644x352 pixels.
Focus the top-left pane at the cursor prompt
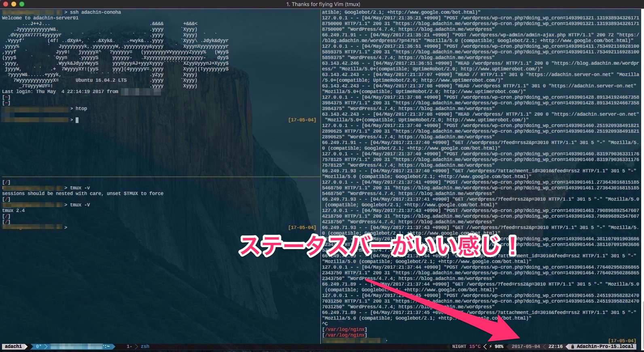click(x=77, y=120)
